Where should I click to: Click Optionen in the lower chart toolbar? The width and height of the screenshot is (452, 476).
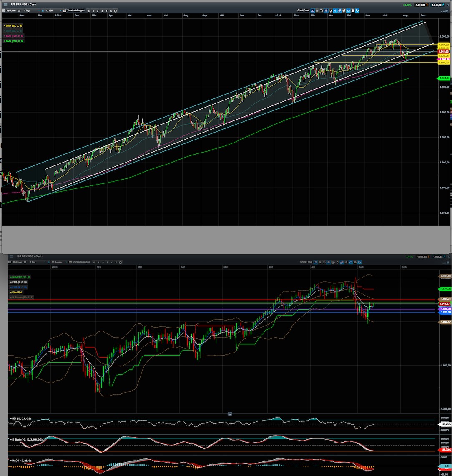[18, 262]
